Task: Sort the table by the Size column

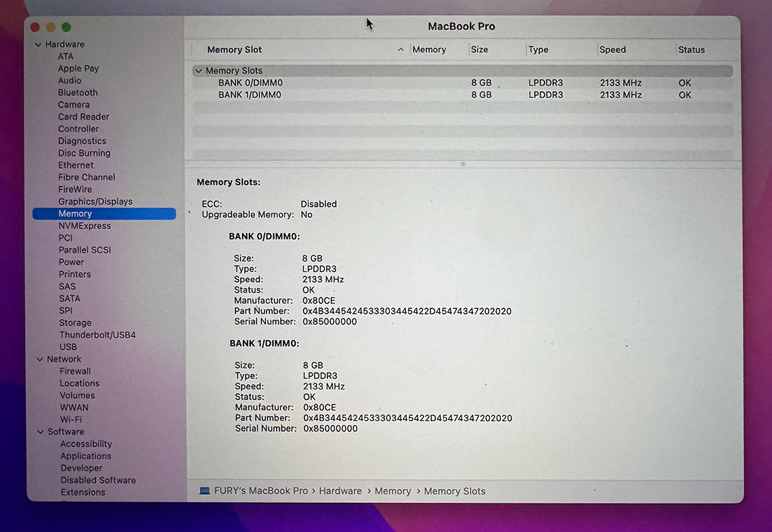Action: coord(479,49)
